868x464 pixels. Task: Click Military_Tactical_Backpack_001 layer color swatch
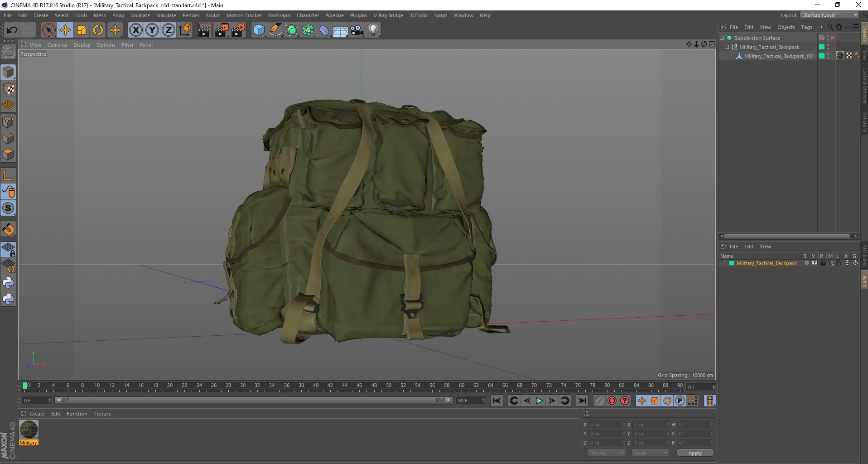pos(821,56)
